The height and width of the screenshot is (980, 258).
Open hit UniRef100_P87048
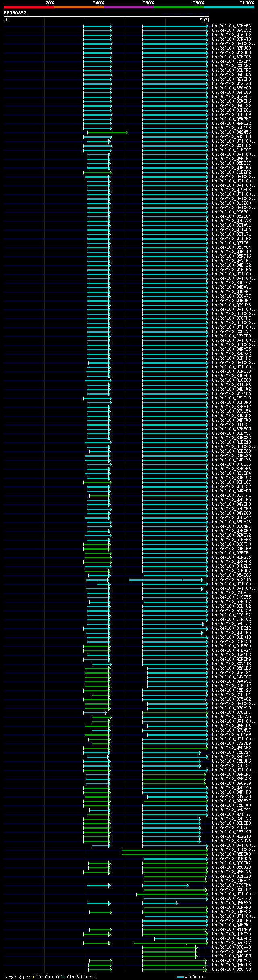pyautogui.click(x=231, y=899)
